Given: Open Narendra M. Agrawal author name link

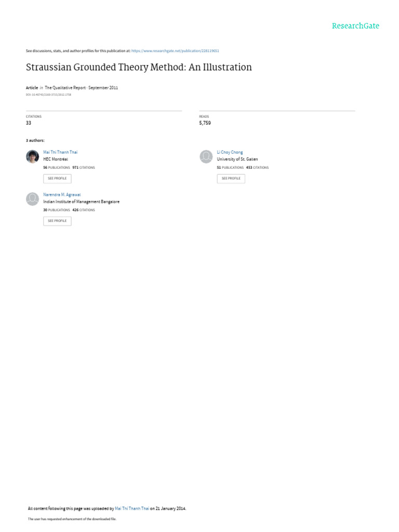Looking at the screenshot, I should pyautogui.click(x=62, y=194).
